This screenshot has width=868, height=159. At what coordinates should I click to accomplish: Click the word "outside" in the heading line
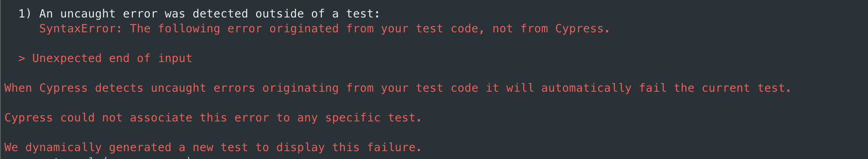(x=280, y=14)
